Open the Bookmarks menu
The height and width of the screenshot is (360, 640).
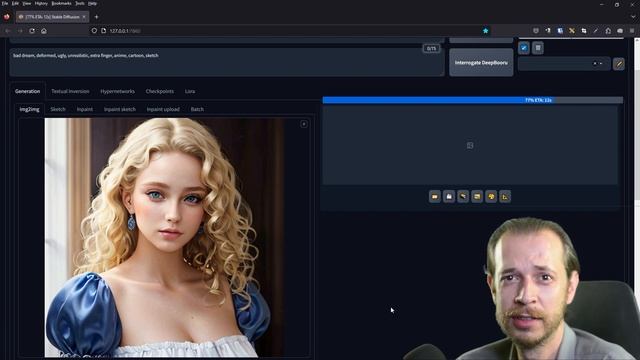pyautogui.click(x=61, y=3)
